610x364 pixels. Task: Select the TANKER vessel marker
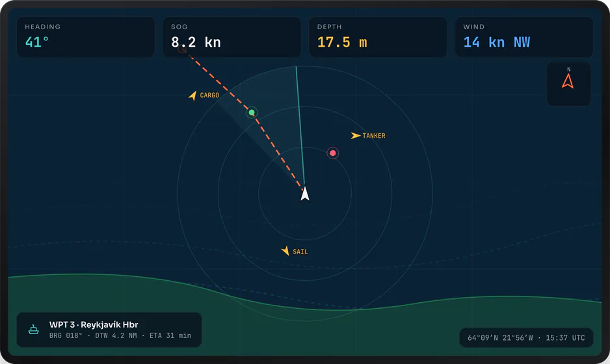[x=356, y=135]
